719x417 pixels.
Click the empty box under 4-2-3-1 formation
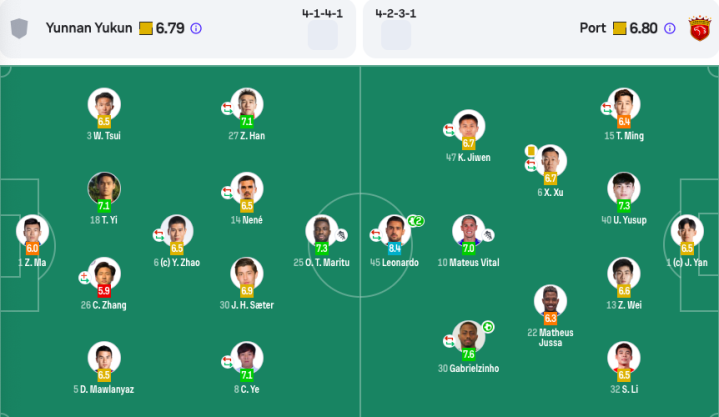[x=396, y=35]
